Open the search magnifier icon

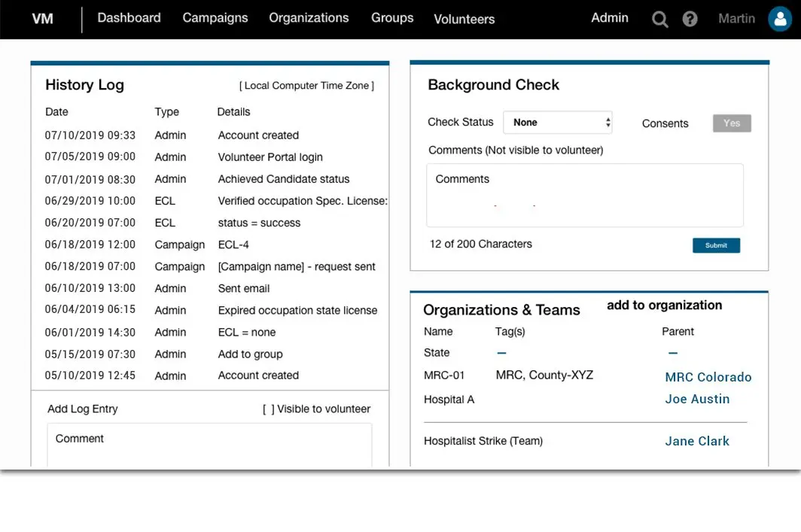659,20
